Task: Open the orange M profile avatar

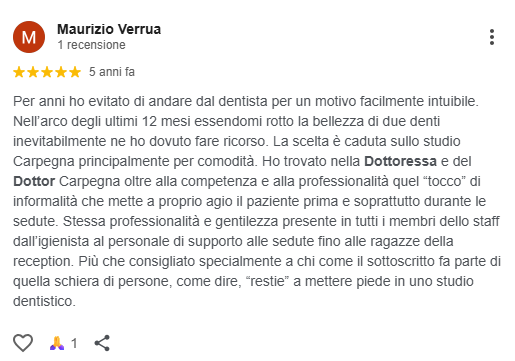Action: click(x=29, y=37)
